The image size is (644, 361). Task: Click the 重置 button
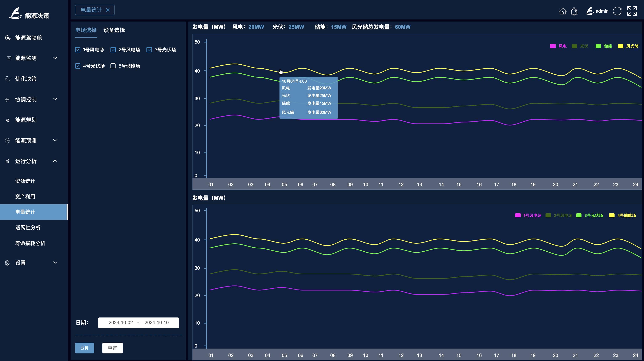(x=112, y=348)
